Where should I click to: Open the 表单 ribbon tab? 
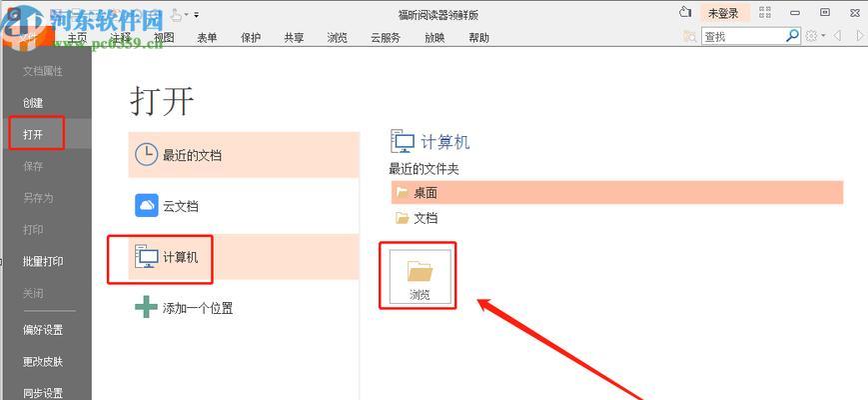click(x=207, y=38)
